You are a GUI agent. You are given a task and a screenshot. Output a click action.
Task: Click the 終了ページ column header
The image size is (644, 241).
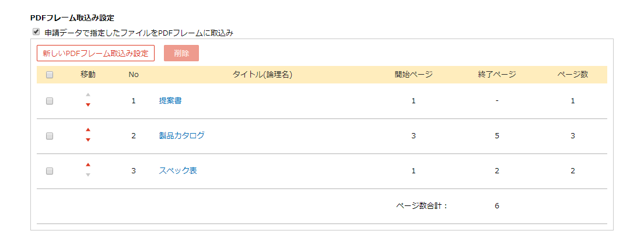point(496,75)
